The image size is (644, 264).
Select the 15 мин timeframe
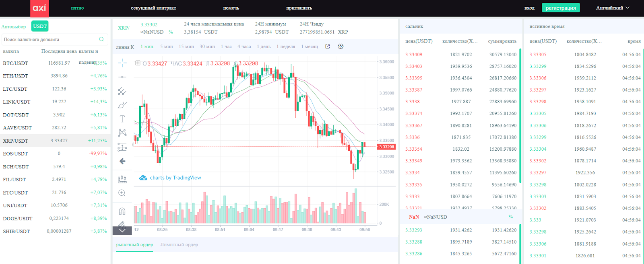pos(186,47)
